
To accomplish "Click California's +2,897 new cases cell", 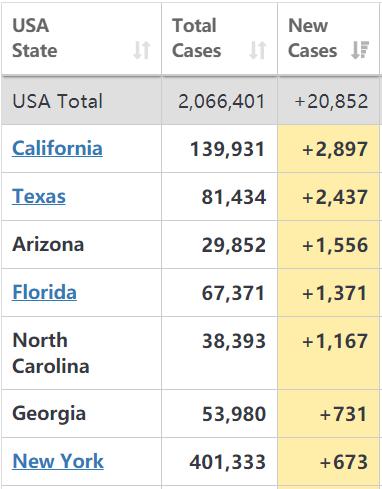I will (328, 149).
